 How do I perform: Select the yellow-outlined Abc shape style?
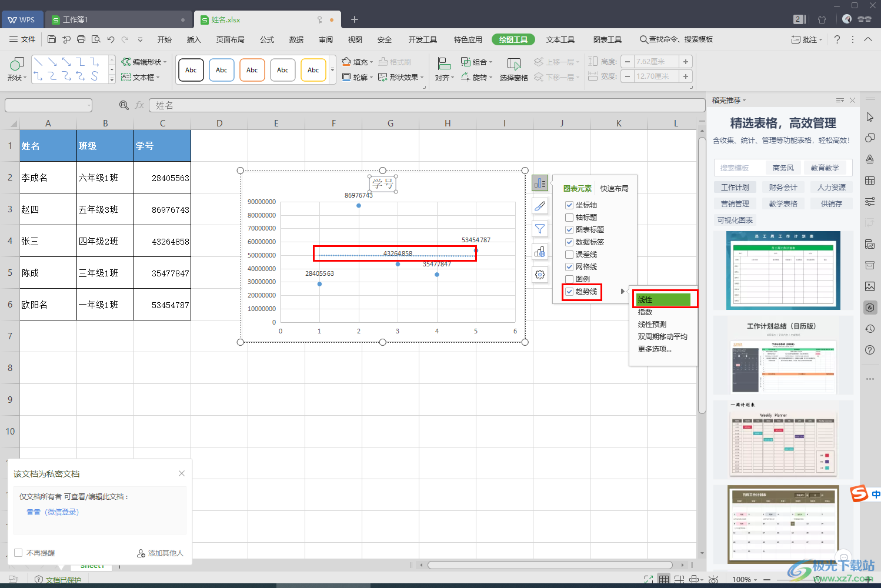pos(313,70)
